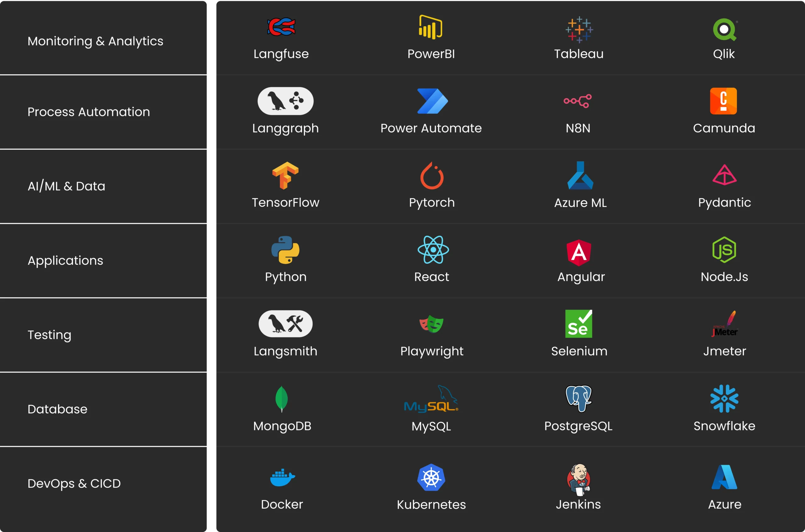Click the DevOps & CICD label
Viewport: 805px width, 532px height.
[x=74, y=484]
